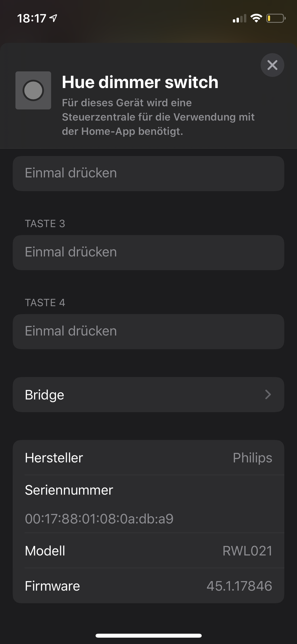
Task: Tap the cellular signal strength bars
Action: point(239,19)
